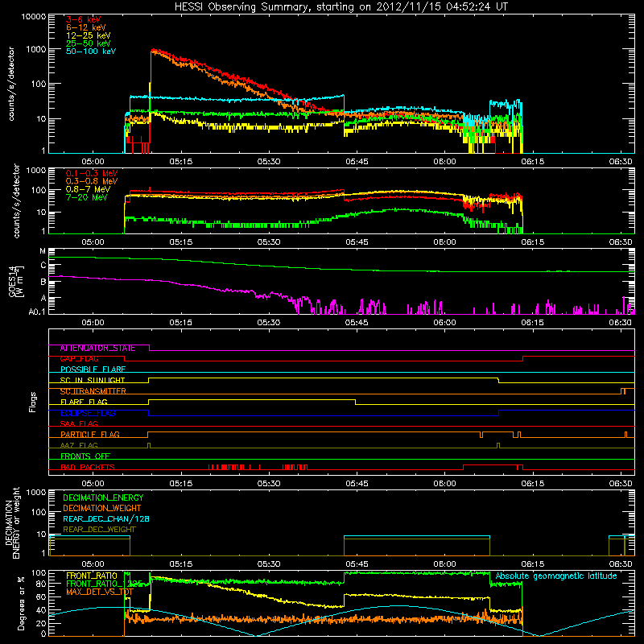Select the ECLIPSE_FLAG label
The height and width of the screenshot is (644, 644).
pos(88,413)
